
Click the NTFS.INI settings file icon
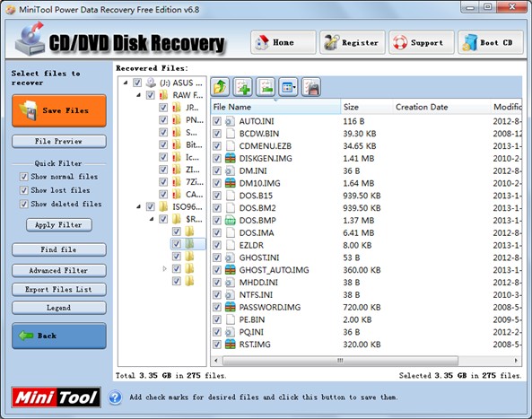click(230, 295)
